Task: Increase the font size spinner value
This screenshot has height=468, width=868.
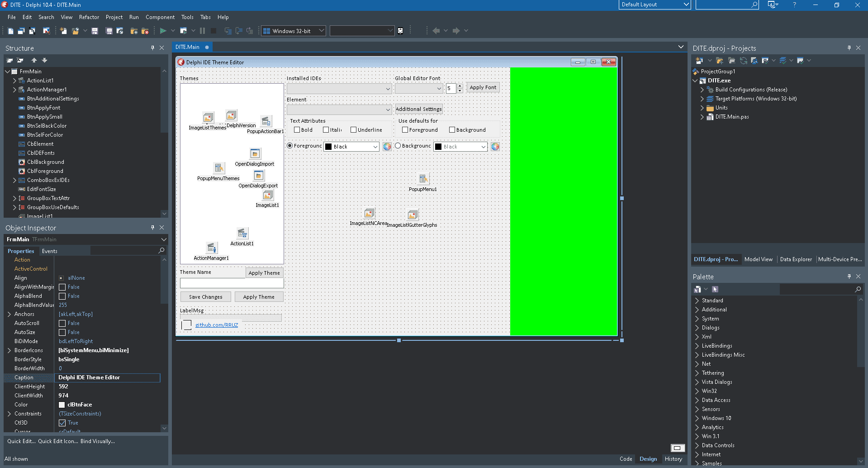Action: (x=460, y=86)
